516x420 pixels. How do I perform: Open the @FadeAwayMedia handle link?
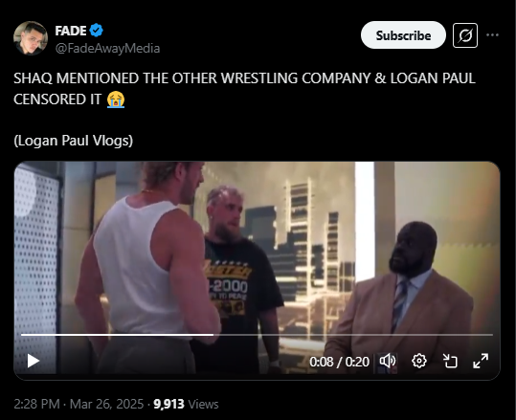107,49
